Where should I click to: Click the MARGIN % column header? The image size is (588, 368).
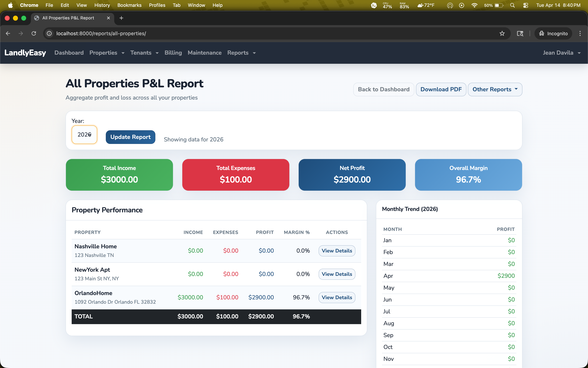coord(297,232)
